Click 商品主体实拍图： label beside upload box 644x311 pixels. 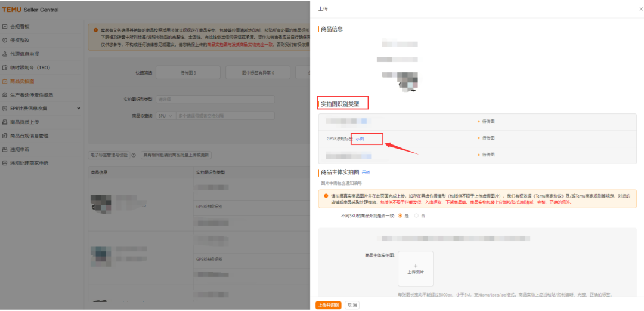tap(380, 255)
